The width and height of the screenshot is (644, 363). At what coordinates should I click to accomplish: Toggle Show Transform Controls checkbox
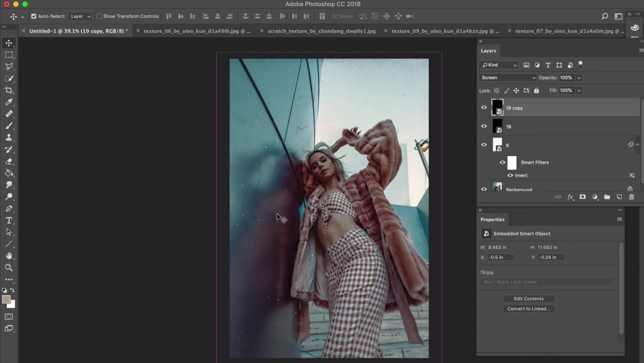click(x=99, y=17)
